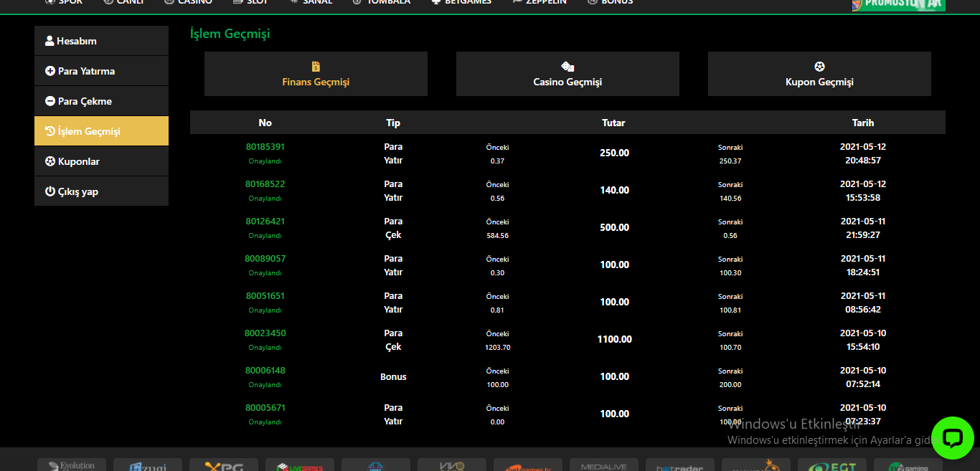Click transaction number 80023450
The height and width of the screenshot is (471, 980).
(x=265, y=333)
